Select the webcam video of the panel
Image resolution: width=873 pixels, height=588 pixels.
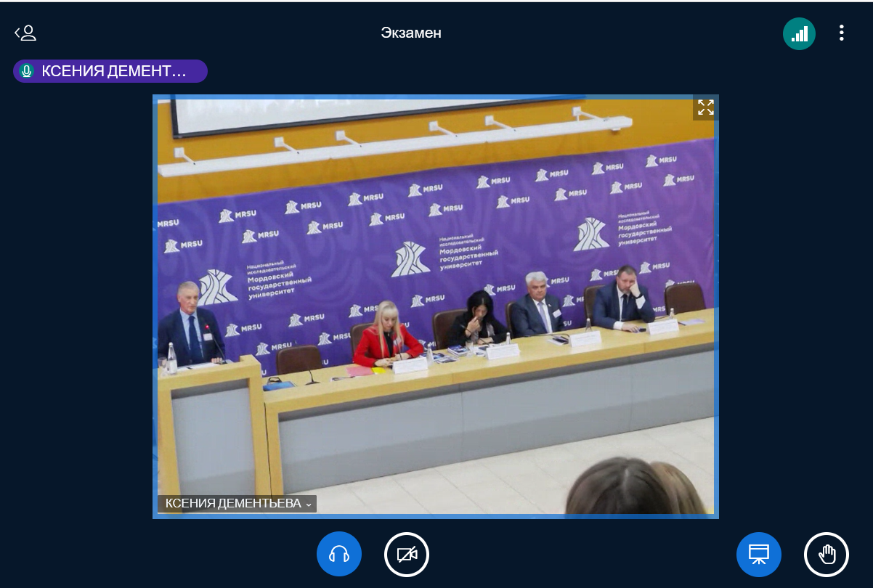(x=436, y=306)
